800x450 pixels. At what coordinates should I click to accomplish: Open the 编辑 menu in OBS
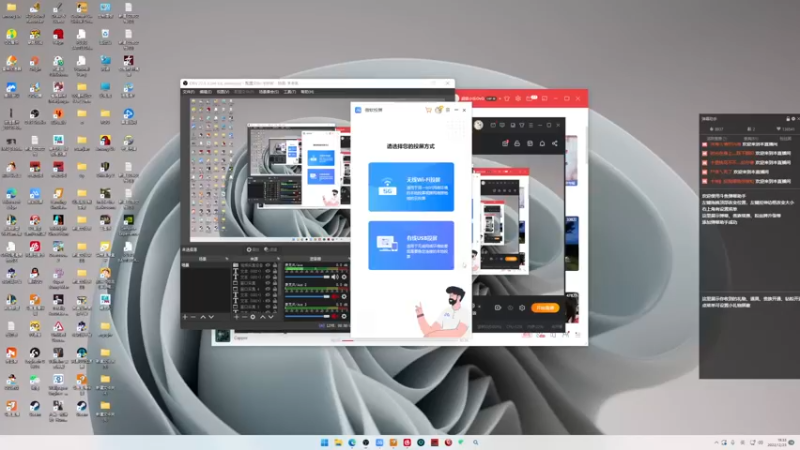coord(205,92)
